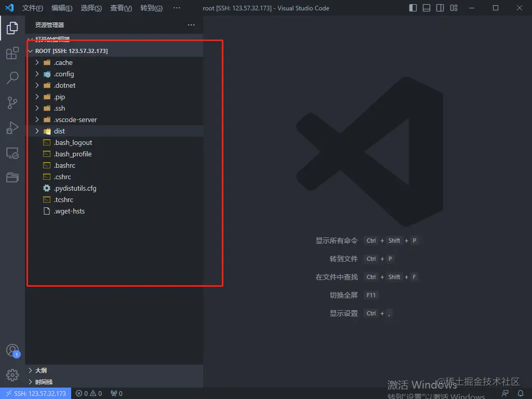Expand the .pip folder
Viewport: 532px width, 399px height.
115,97
